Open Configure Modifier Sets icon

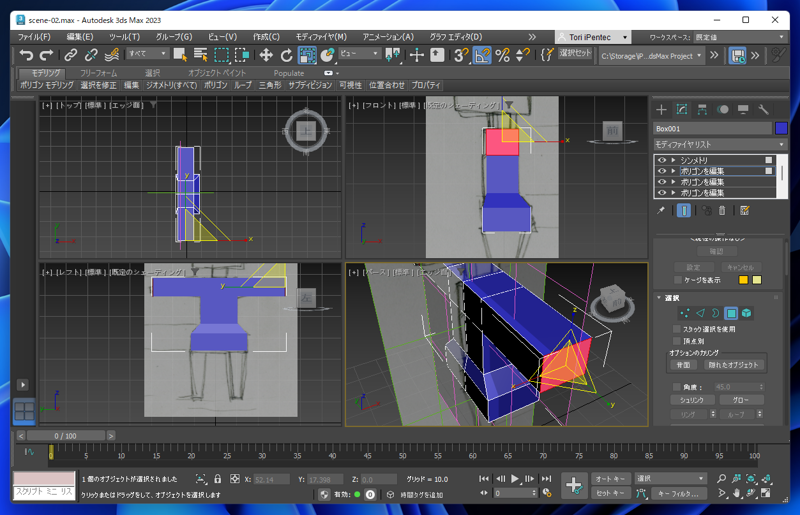[x=745, y=210]
